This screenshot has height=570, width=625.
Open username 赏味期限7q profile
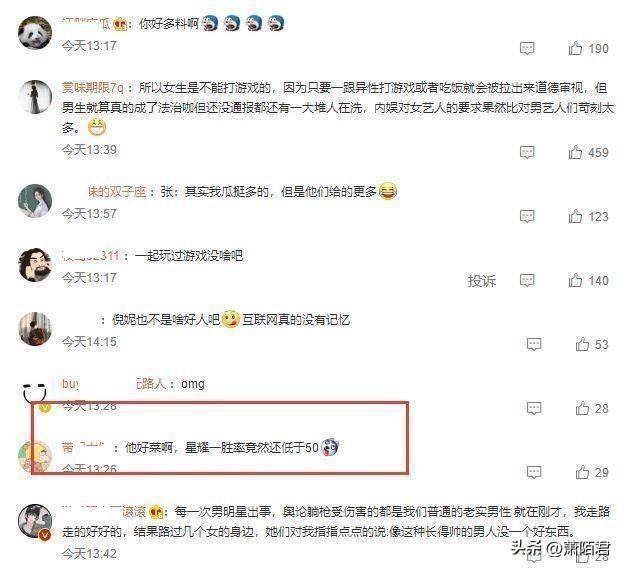click(92, 88)
